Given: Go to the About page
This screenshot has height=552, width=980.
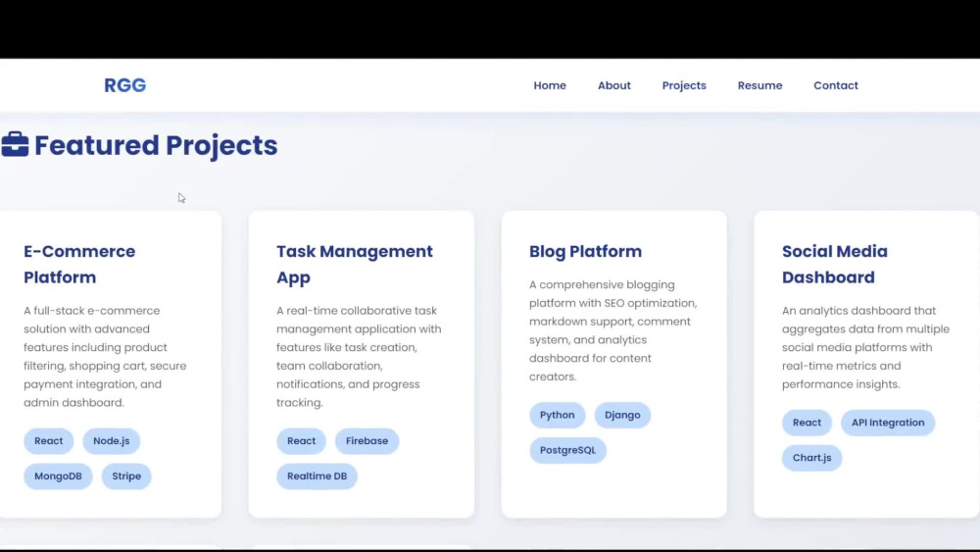Looking at the screenshot, I should tap(613, 85).
